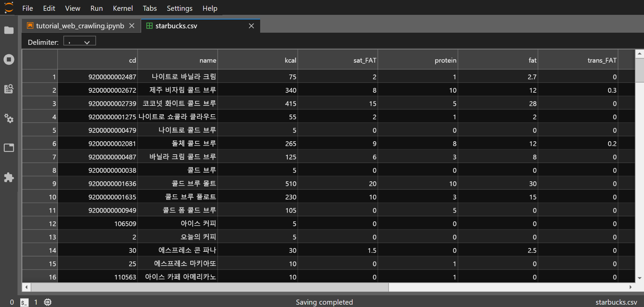Click starbucks.csv in the status bar

(616, 302)
